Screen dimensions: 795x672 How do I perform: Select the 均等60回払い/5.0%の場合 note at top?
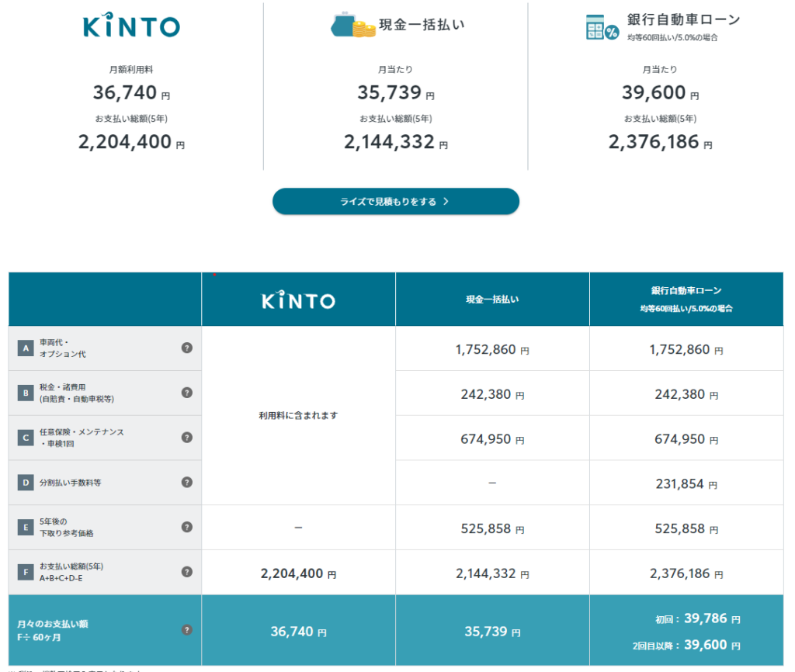coord(672,37)
